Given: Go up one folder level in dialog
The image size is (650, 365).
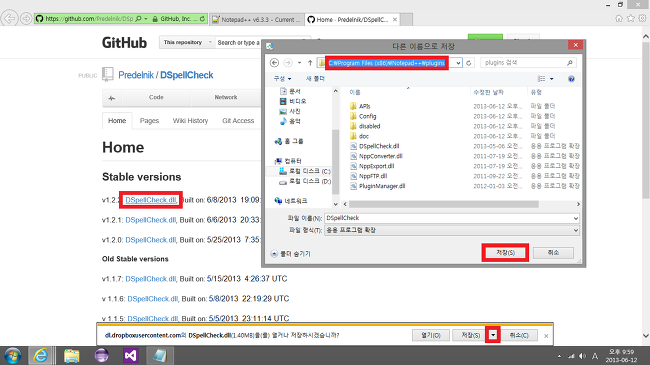Looking at the screenshot, I should click(x=310, y=63).
